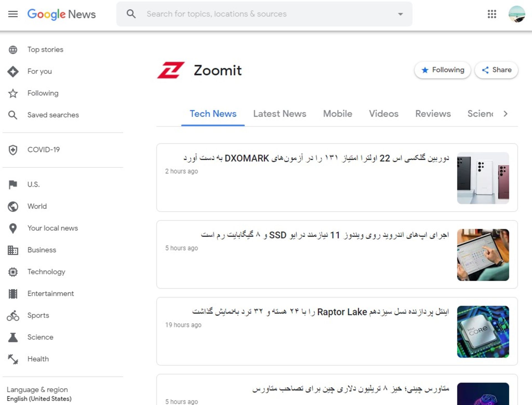This screenshot has height=405, width=532.
Task: Open the DXOMARK Galaxy S22 headline
Action: click(316, 158)
